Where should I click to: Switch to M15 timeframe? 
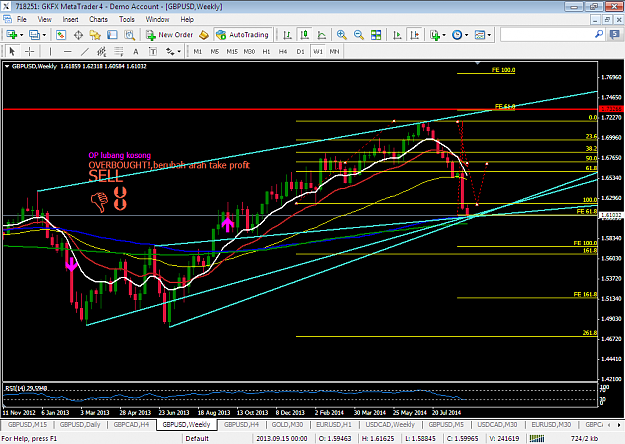(232, 51)
